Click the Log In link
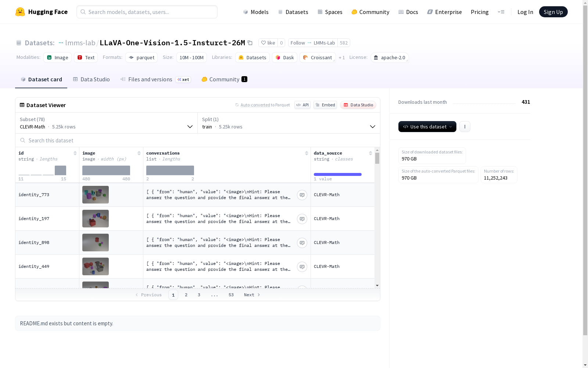 click(525, 12)
